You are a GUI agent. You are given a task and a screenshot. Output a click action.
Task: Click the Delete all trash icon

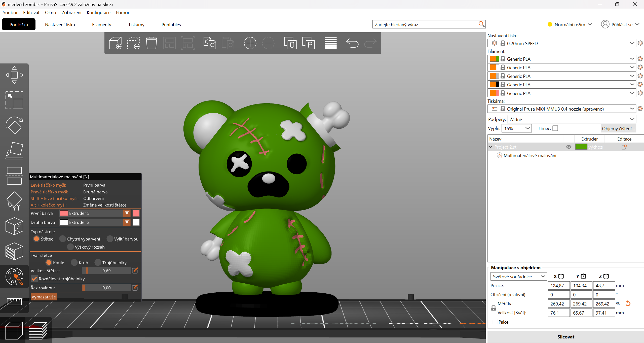click(151, 43)
